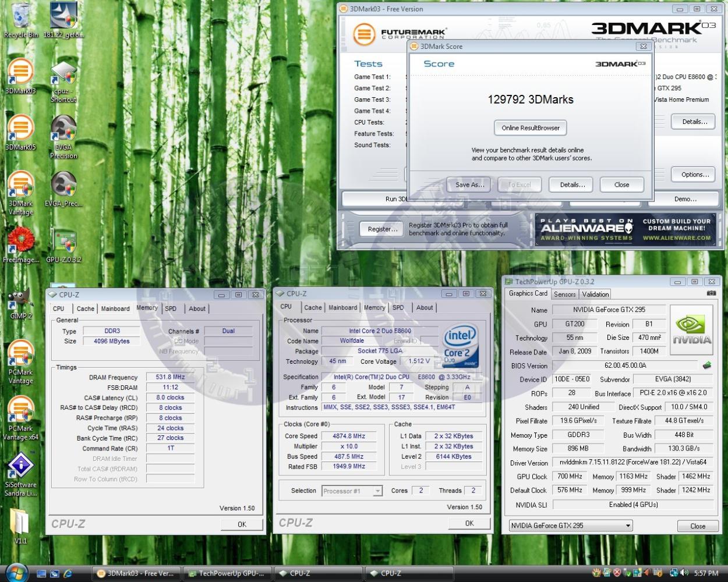
Task: Click Close button in GPU-Z window
Action: click(x=698, y=526)
